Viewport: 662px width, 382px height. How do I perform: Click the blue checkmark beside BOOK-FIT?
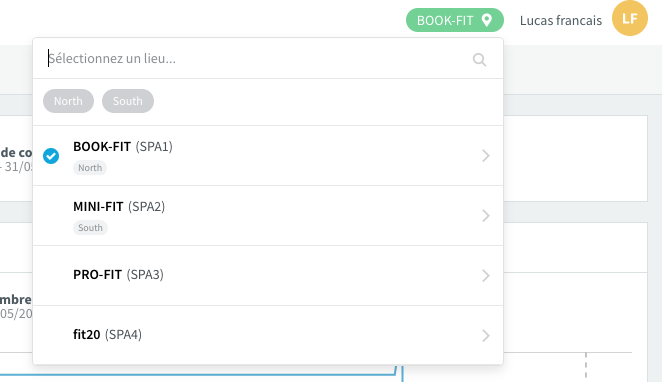[x=51, y=156]
